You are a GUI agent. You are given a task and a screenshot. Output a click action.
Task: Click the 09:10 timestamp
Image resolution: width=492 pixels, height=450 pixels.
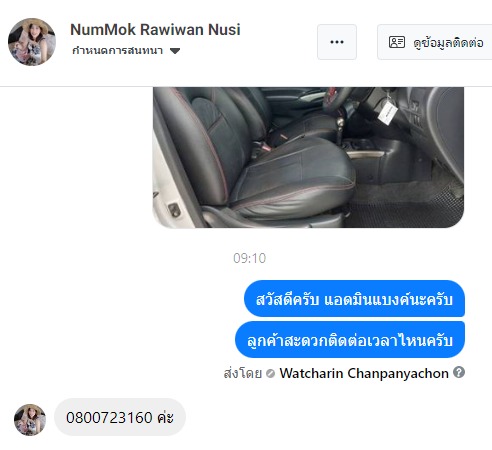click(x=250, y=258)
